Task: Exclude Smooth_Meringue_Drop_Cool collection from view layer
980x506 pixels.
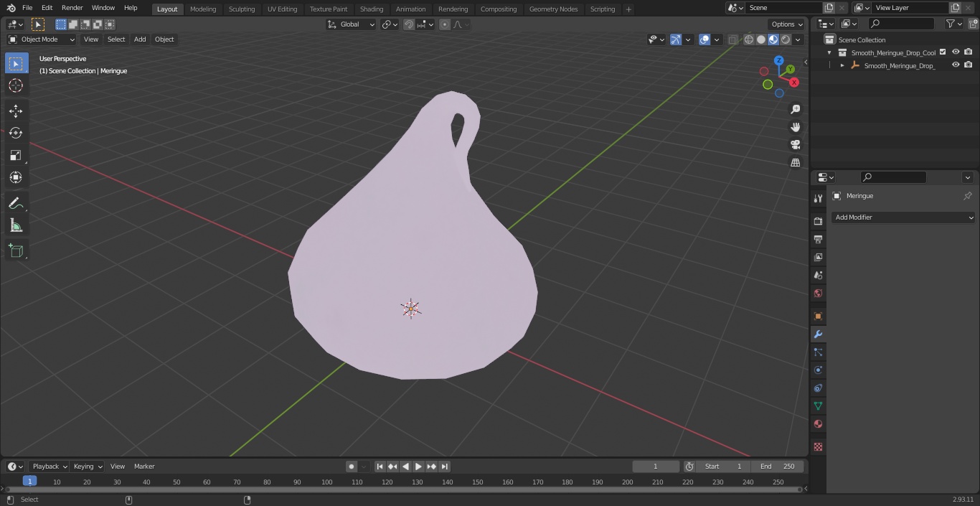Action: [x=943, y=52]
